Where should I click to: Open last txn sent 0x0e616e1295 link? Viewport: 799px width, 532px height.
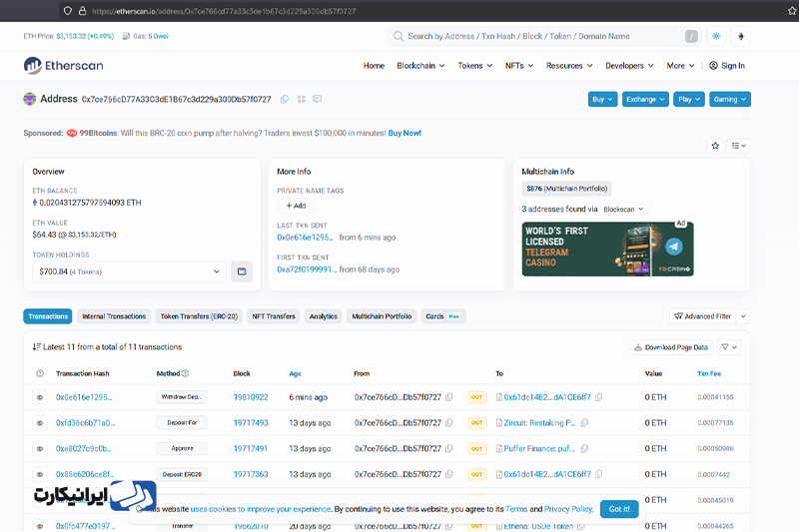coord(306,238)
